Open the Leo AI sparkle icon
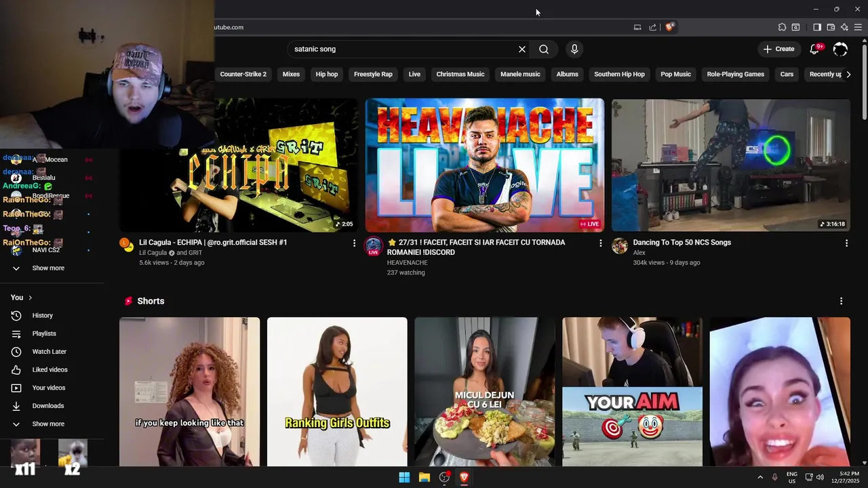868x488 pixels. (x=844, y=27)
